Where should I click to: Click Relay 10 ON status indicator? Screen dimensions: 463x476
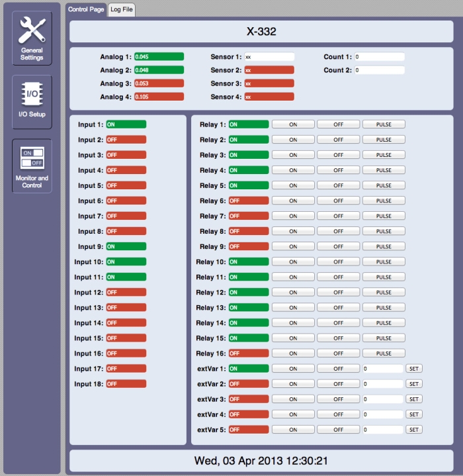(x=249, y=262)
